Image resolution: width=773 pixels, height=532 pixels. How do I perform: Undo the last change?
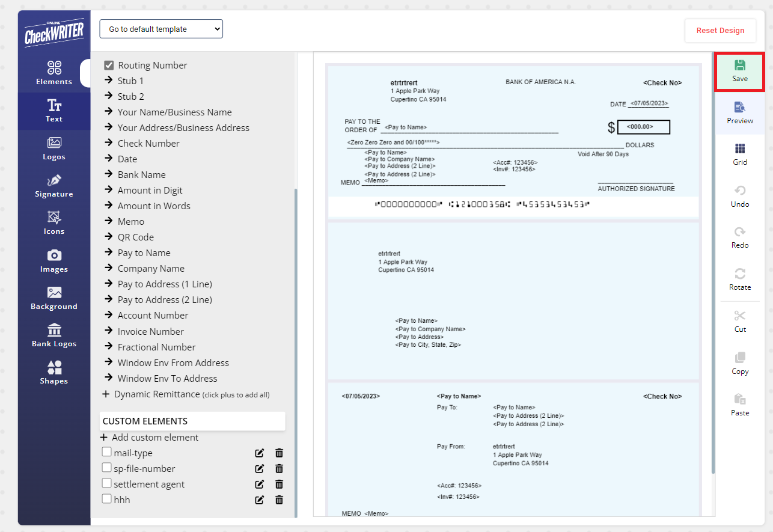coord(740,197)
